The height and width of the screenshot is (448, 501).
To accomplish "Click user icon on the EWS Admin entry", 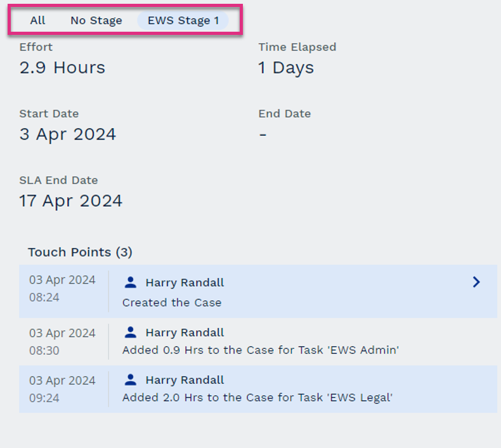I will [131, 333].
